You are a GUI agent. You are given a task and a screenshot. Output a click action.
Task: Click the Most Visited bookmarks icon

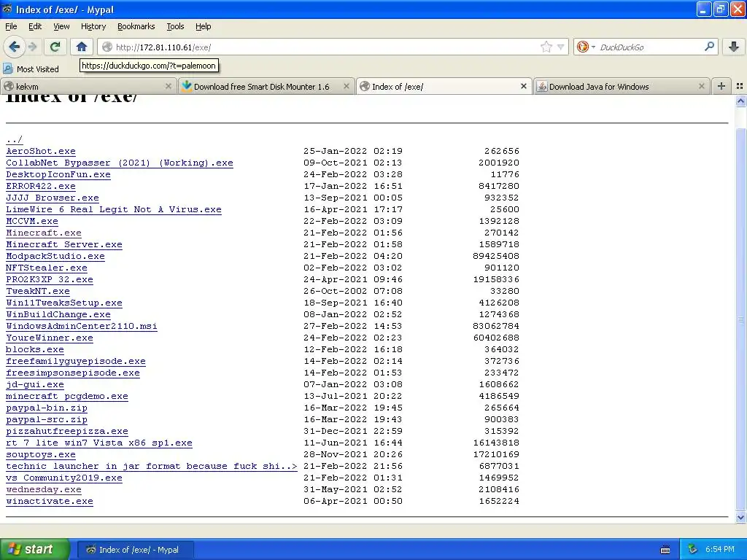8,69
